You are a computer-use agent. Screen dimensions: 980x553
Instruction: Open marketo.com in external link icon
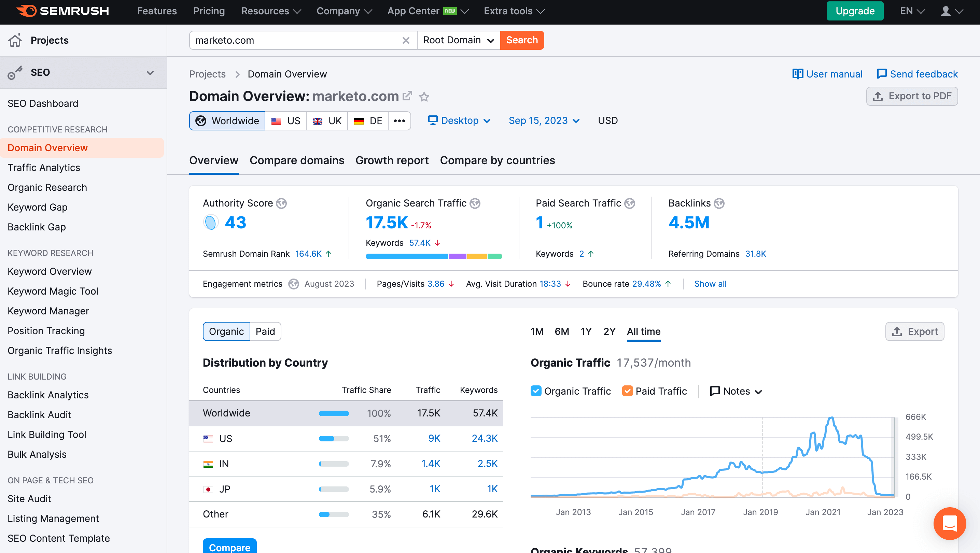[x=407, y=96]
